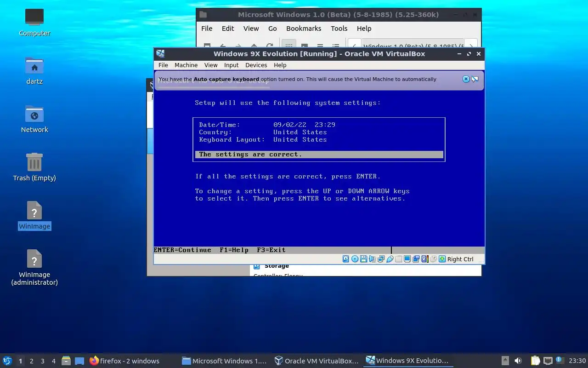Open the Help menu in VirtualBox VM window
Screen dimensions: 588x368
pyautogui.click(x=280, y=65)
